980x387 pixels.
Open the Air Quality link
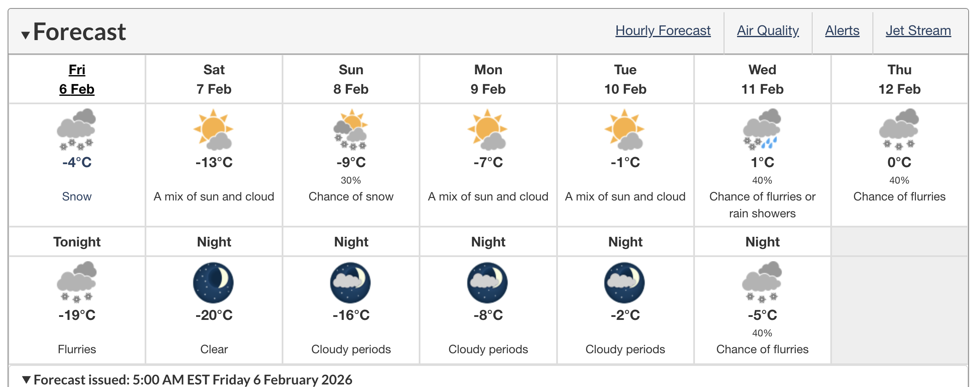coord(768,31)
